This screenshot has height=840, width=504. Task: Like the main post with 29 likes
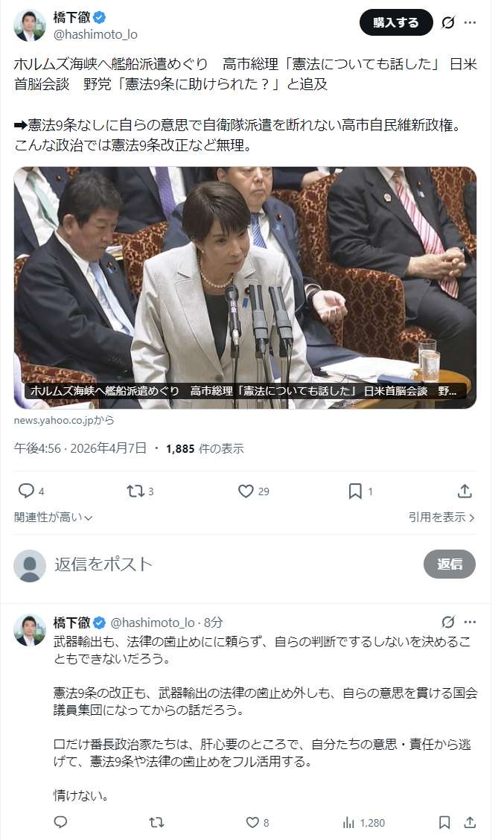[246, 491]
